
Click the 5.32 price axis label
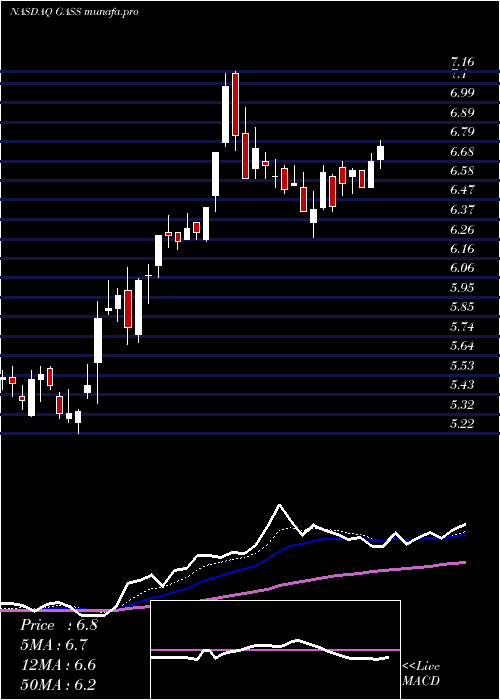[462, 405]
